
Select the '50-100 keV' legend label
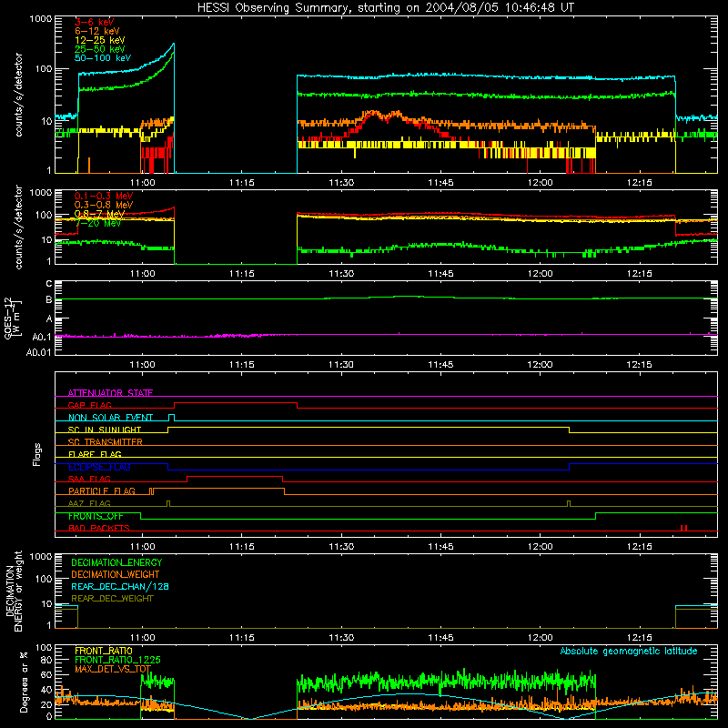(x=103, y=58)
